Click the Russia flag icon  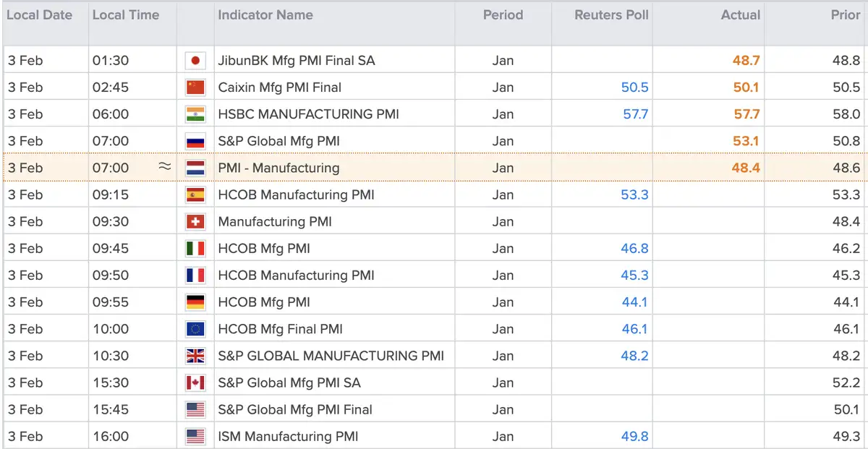tap(195, 141)
